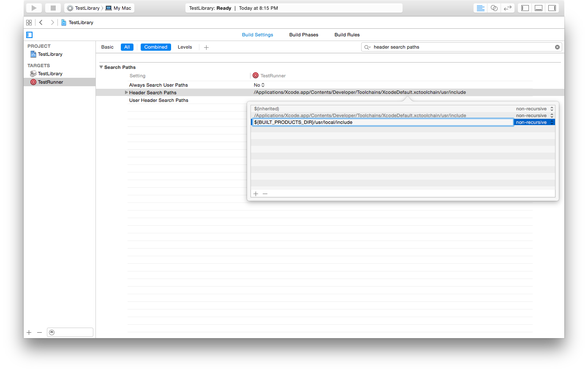
Task: Toggle the Navigator panel
Action: tap(525, 8)
